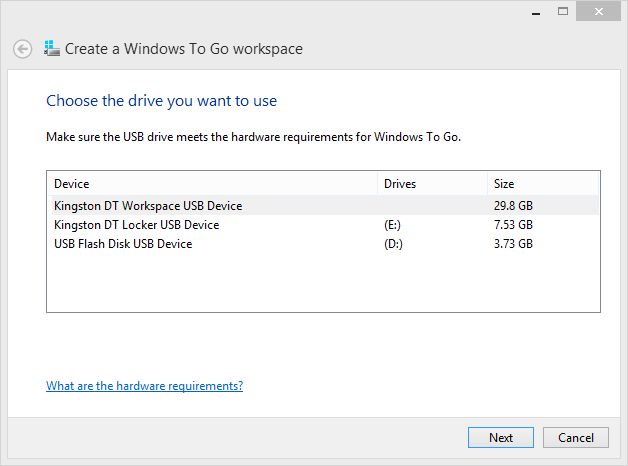Click the Device column header

click(212, 184)
